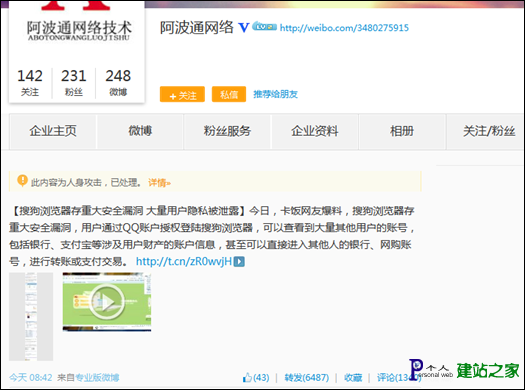Open the 248 微博 posts count
This screenshot has height=390, width=525.
(118, 82)
